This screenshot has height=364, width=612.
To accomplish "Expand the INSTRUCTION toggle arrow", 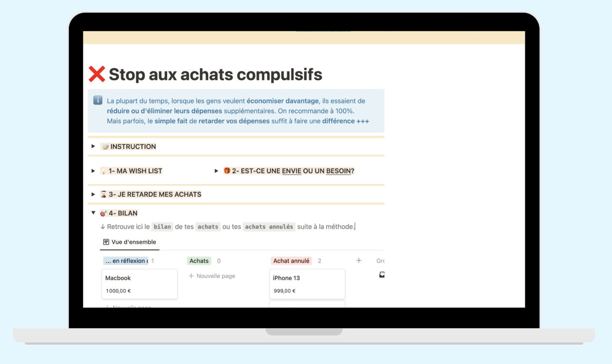I will coord(93,146).
